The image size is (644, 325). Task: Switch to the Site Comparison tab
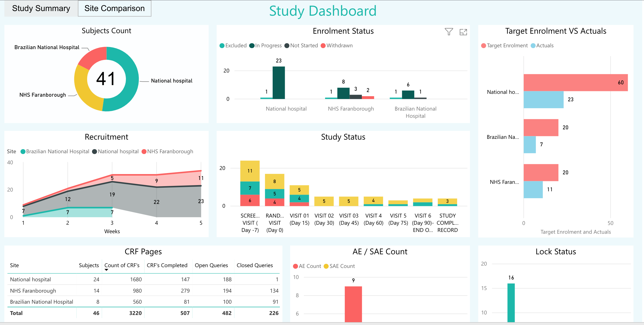click(115, 8)
